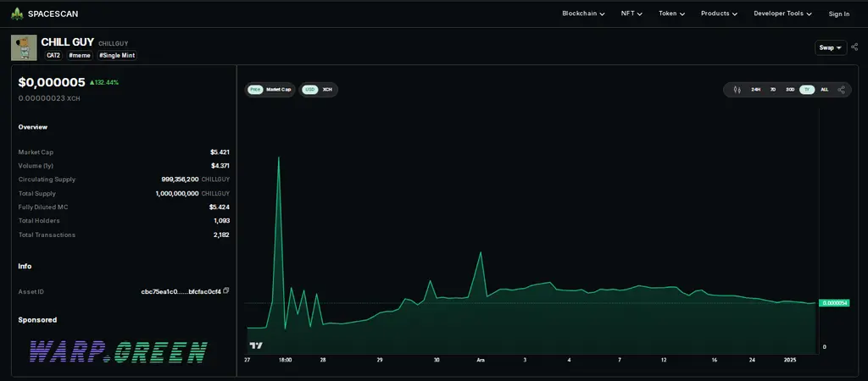Select the 1Y chart range
Screen dimensions: 868x381
[807, 90]
